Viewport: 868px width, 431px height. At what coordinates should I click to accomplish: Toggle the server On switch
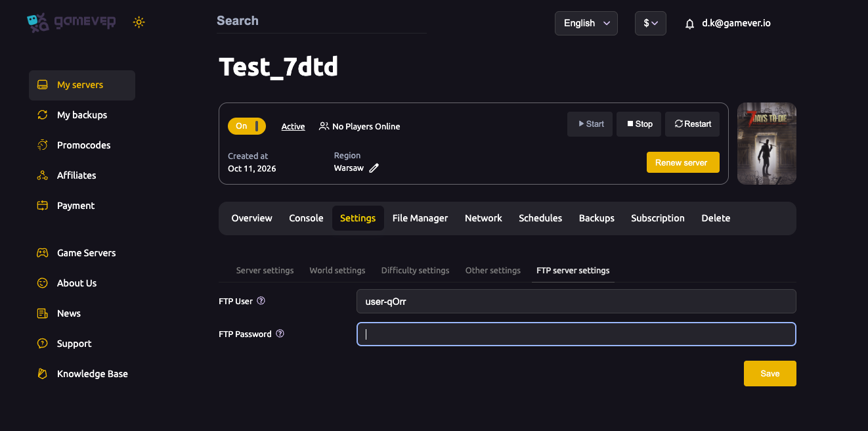(x=247, y=126)
